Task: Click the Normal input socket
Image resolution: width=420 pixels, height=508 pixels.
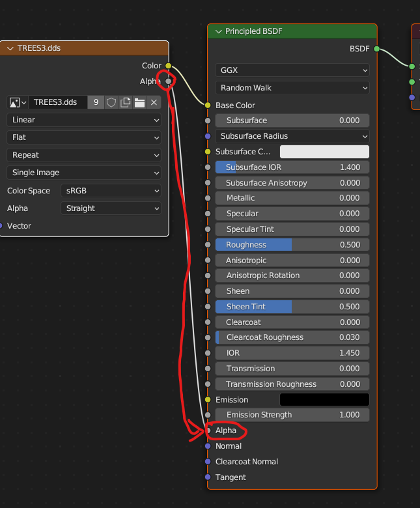Action: click(208, 446)
